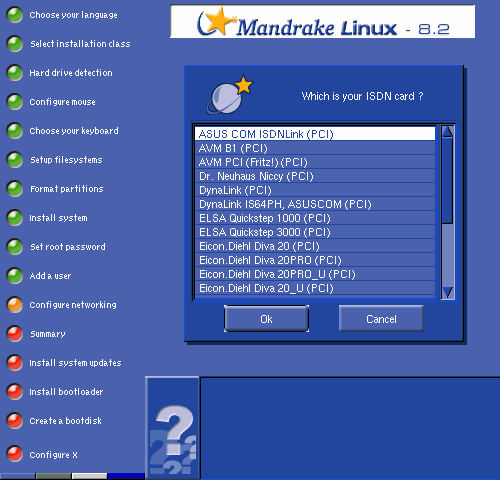The image size is (500, 480).
Task: Open the Create a bootdisk step
Action: click(x=66, y=421)
